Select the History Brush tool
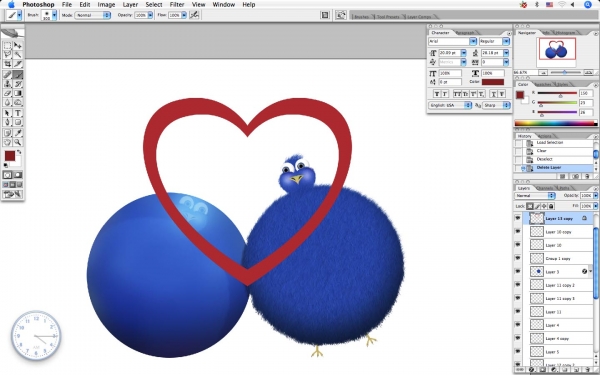The height and width of the screenshot is (375, 600). coord(18,84)
